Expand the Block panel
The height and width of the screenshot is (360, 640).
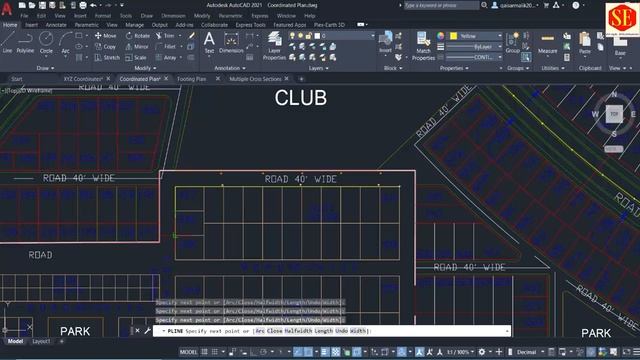[393, 68]
